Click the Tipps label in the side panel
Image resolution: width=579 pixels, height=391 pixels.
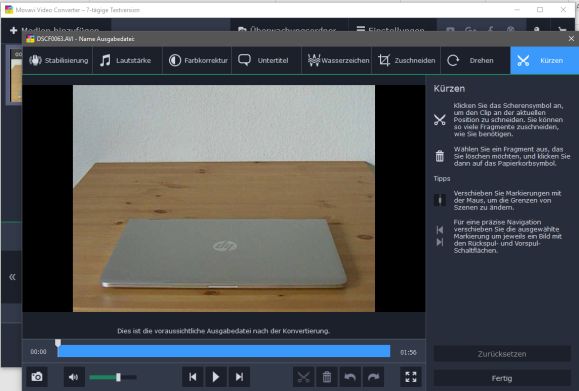tap(442, 179)
